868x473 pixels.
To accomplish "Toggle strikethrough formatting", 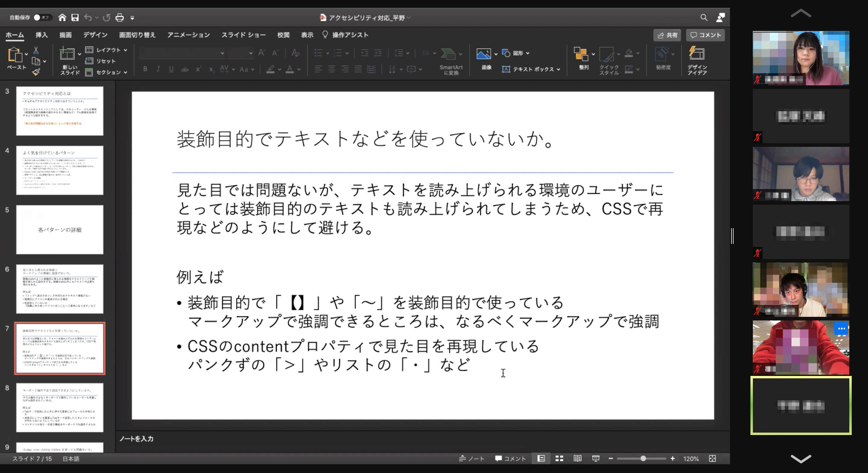I will pos(185,69).
